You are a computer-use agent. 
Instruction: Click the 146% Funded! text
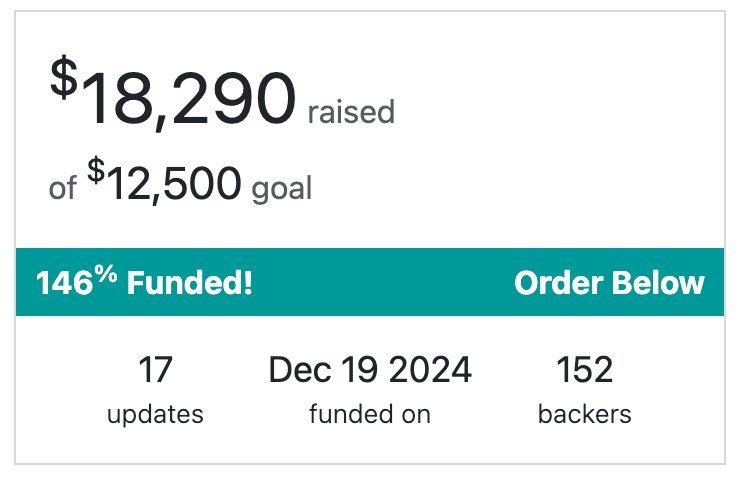[x=144, y=283]
